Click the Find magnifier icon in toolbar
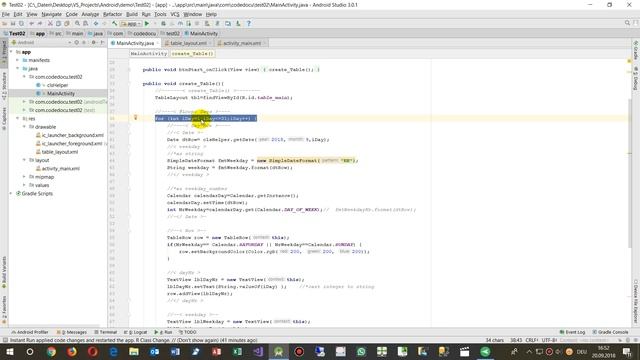The width and height of the screenshot is (640, 360). pos(77,23)
